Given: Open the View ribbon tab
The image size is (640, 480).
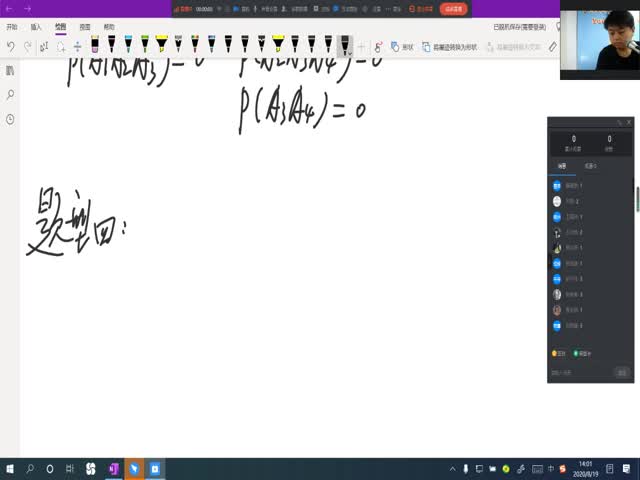Looking at the screenshot, I should 85,27.
